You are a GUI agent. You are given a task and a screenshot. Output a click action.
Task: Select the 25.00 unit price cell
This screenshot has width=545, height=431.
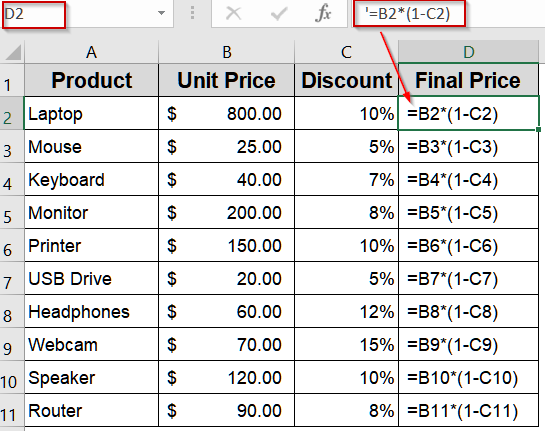[x=227, y=146]
